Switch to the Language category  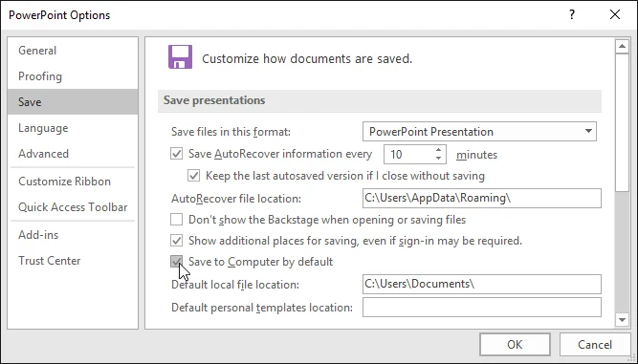click(x=73, y=128)
